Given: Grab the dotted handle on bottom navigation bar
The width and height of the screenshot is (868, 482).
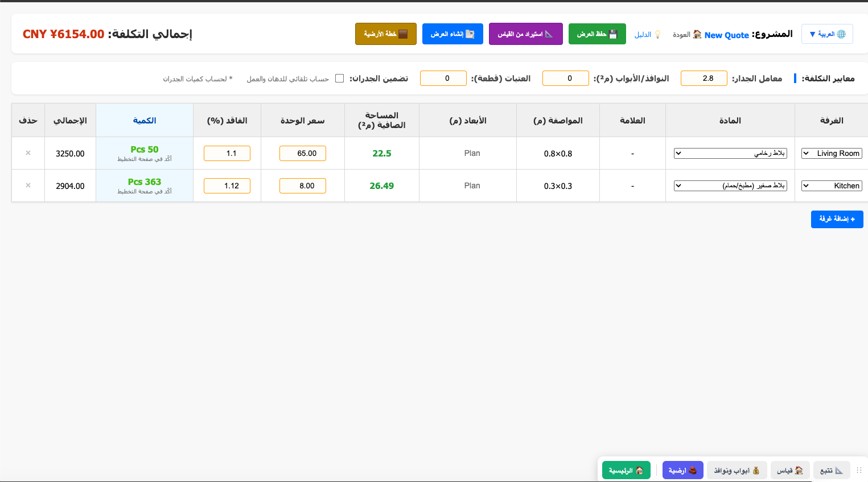Looking at the screenshot, I should (859, 470).
